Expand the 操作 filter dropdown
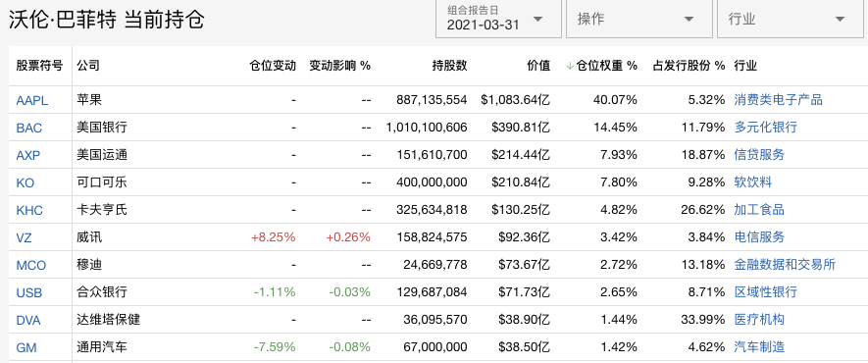The width and height of the screenshot is (868, 363). click(639, 19)
